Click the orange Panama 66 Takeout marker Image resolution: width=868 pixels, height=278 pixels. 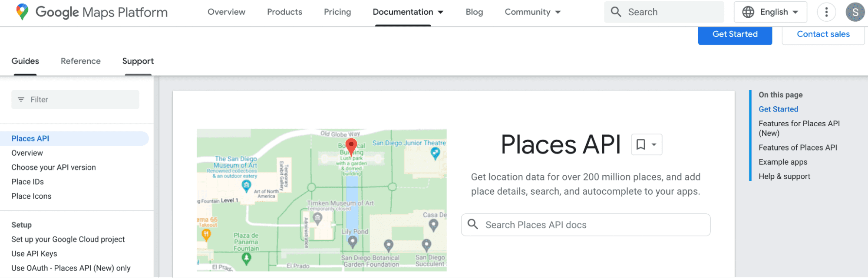click(x=206, y=235)
